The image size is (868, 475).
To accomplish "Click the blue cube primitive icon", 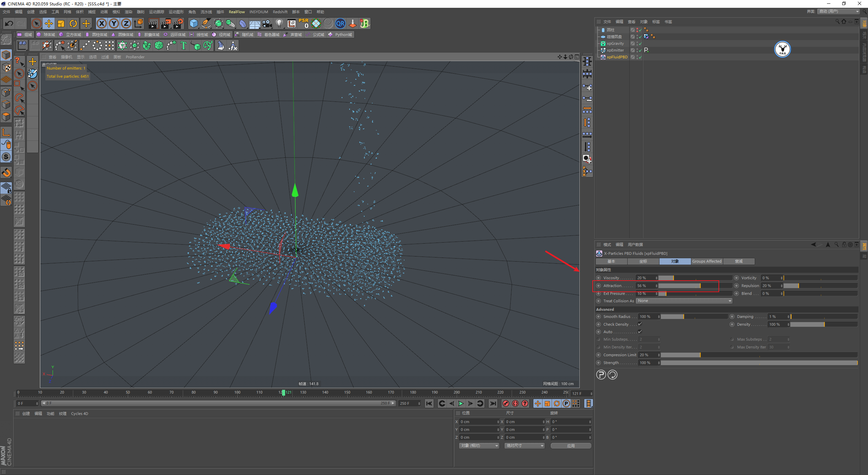I will [194, 23].
